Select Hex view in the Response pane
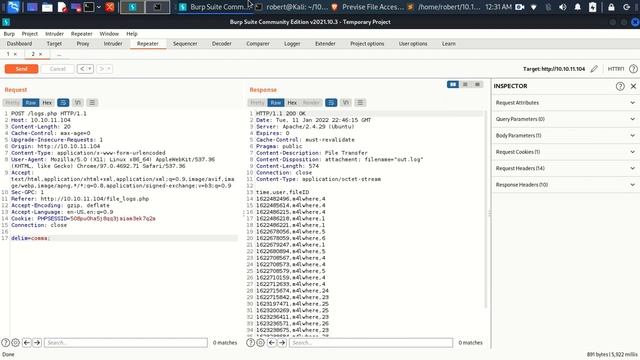Screen dimensions: 640x360 (292, 103)
